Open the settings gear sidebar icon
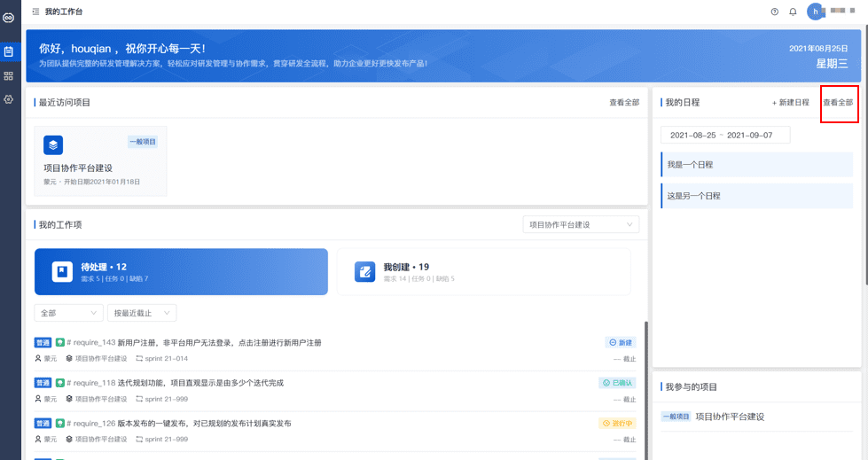 (8, 99)
